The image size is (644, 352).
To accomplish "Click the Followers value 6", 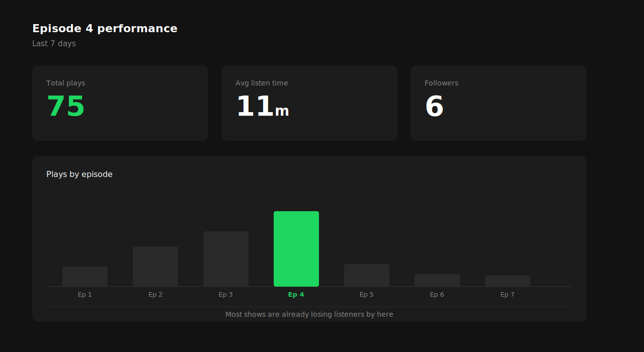I will point(434,107).
